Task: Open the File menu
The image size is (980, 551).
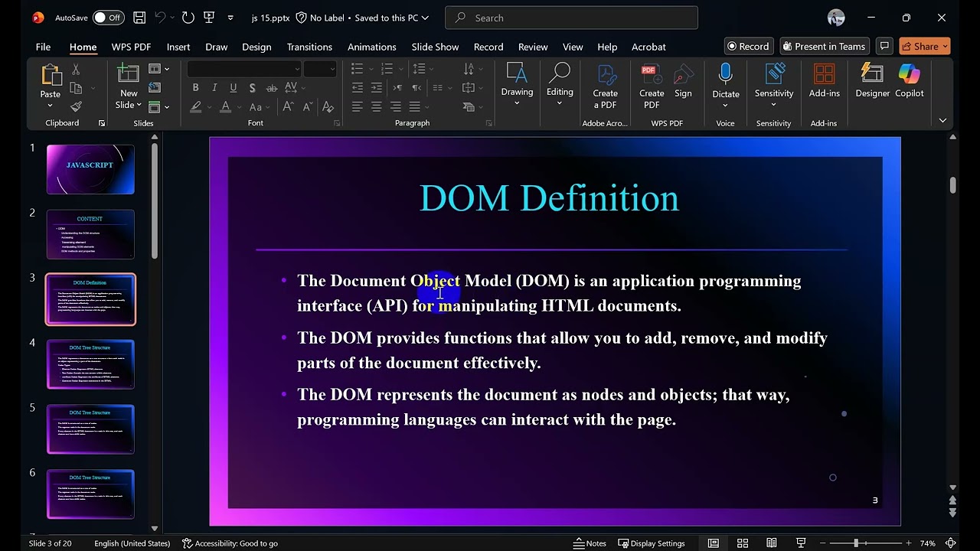Action: coord(43,47)
